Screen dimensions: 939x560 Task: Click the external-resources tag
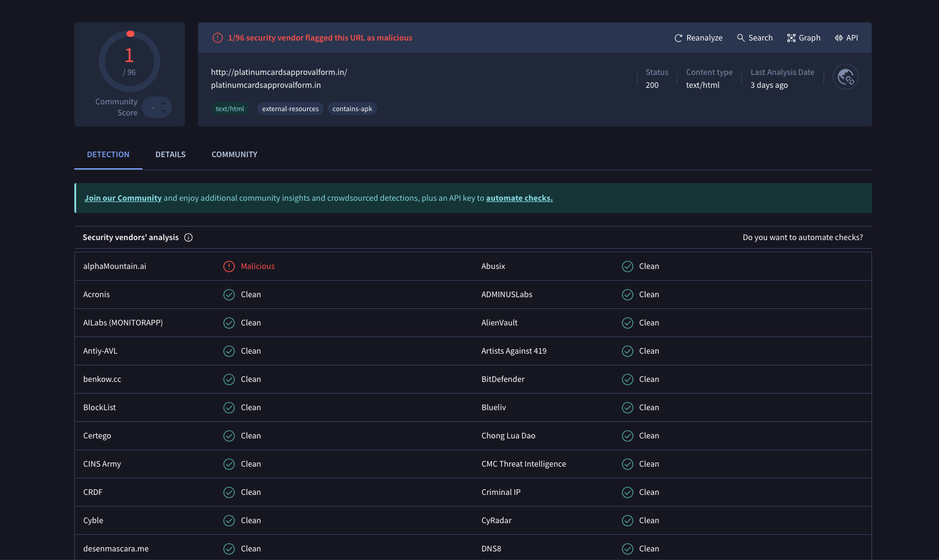pos(290,109)
